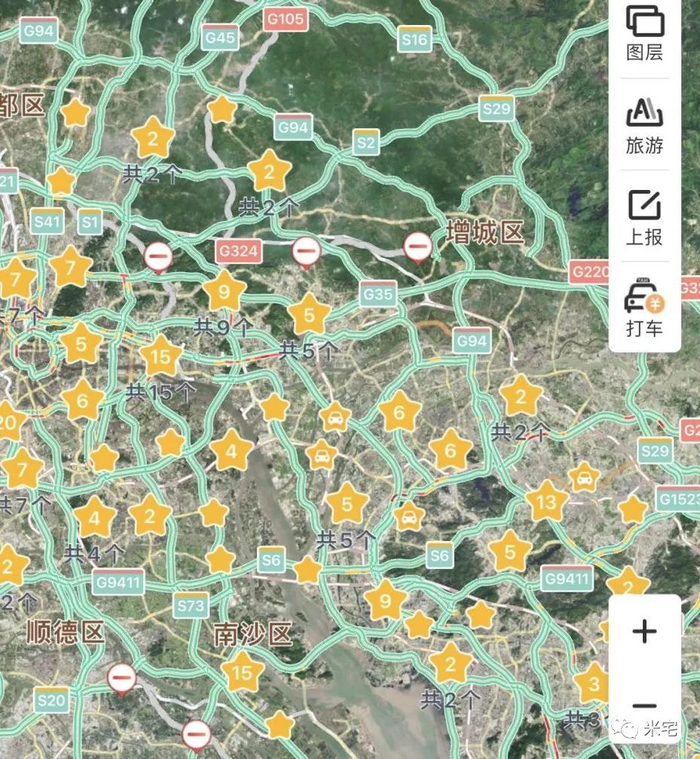
Task: Tap the road closure marker above S20
Action: 122,679
